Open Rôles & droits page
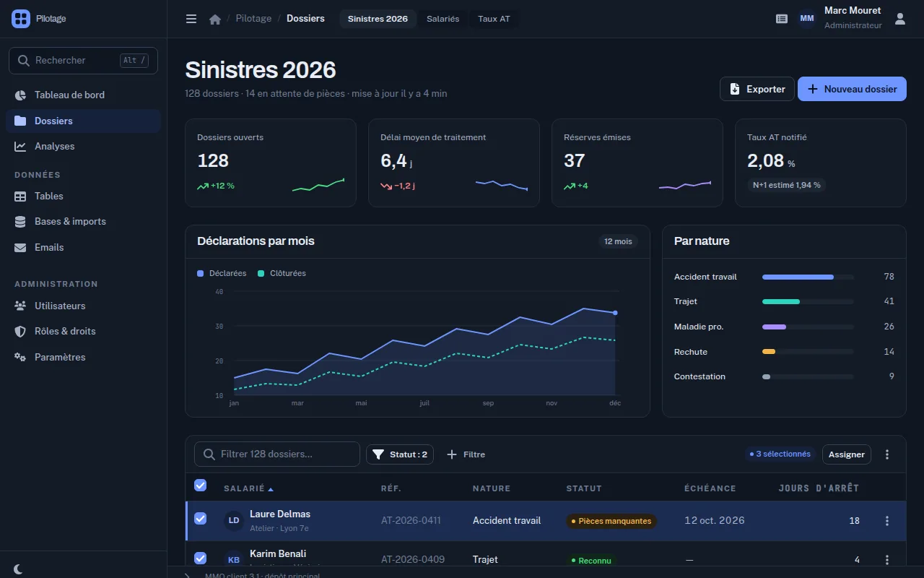924x578 pixels. 83,331
